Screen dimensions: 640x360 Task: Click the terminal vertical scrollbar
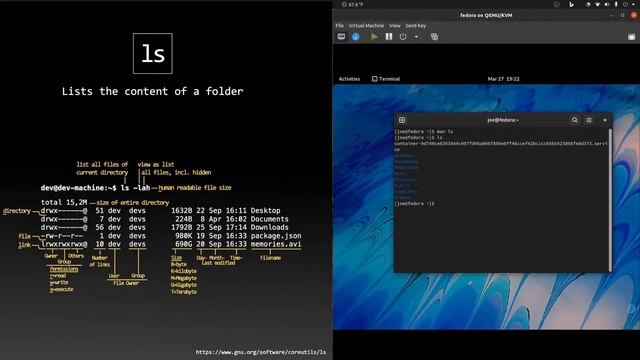610,200
